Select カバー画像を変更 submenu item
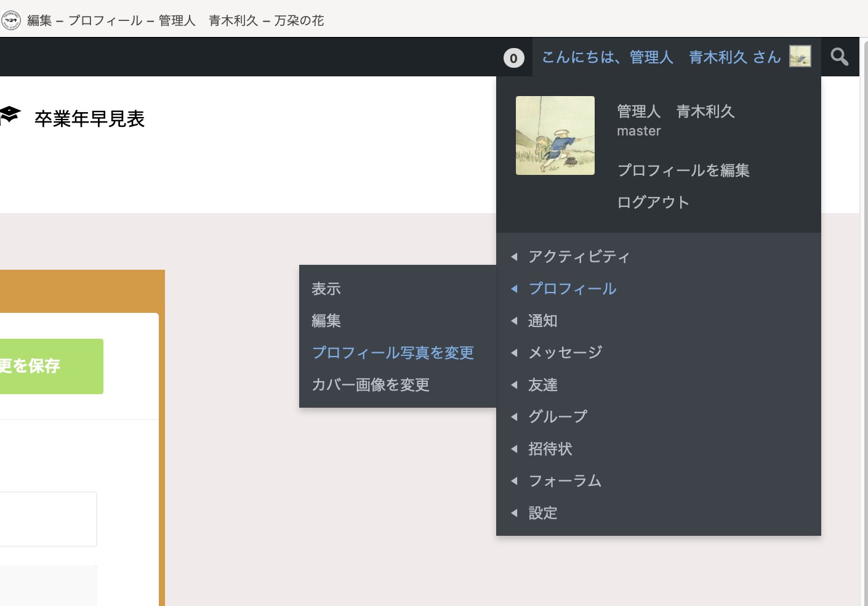 pyautogui.click(x=371, y=385)
